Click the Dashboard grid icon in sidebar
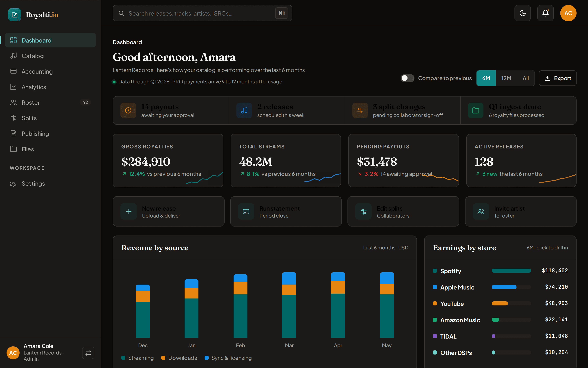 (x=13, y=40)
